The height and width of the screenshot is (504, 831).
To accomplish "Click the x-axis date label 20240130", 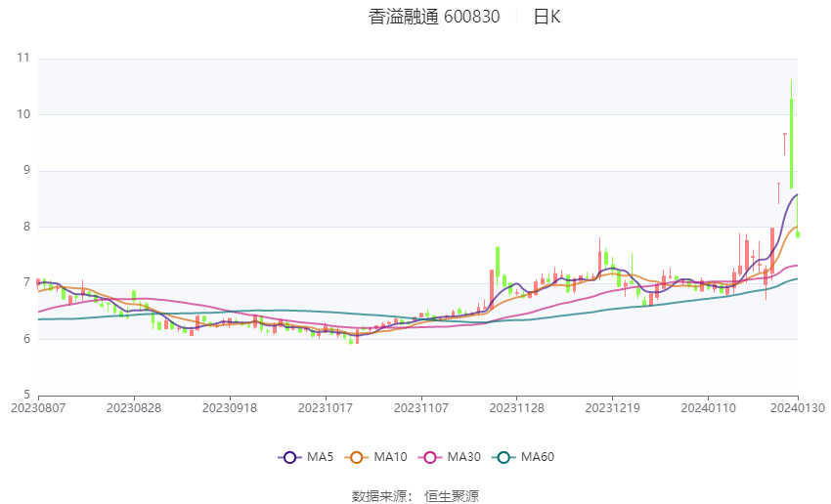I will coord(798,408).
